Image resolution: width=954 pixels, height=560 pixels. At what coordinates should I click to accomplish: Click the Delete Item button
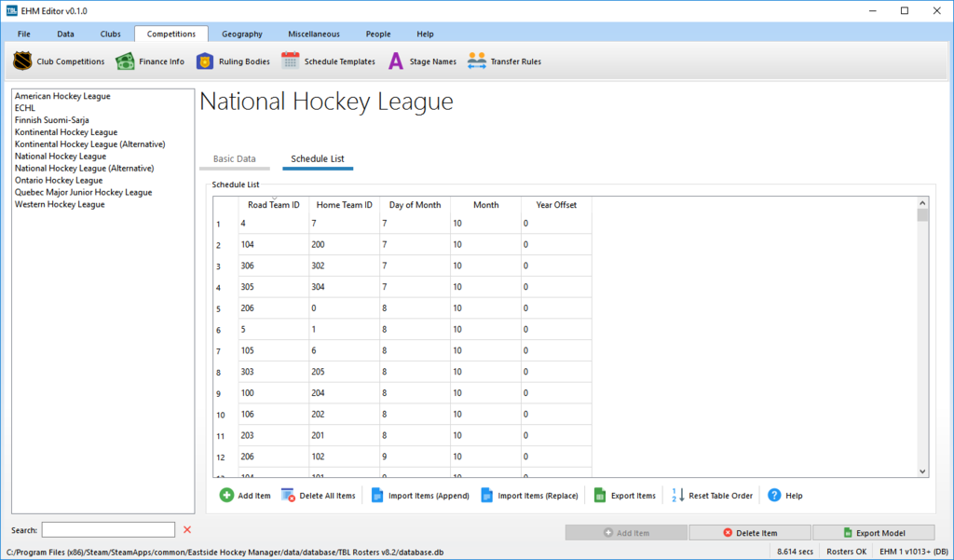coord(750,533)
